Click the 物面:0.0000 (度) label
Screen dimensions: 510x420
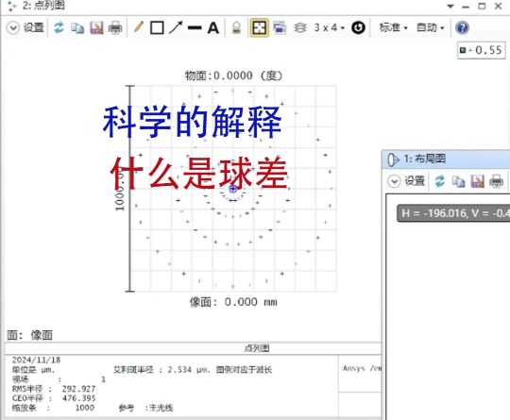pyautogui.click(x=233, y=76)
